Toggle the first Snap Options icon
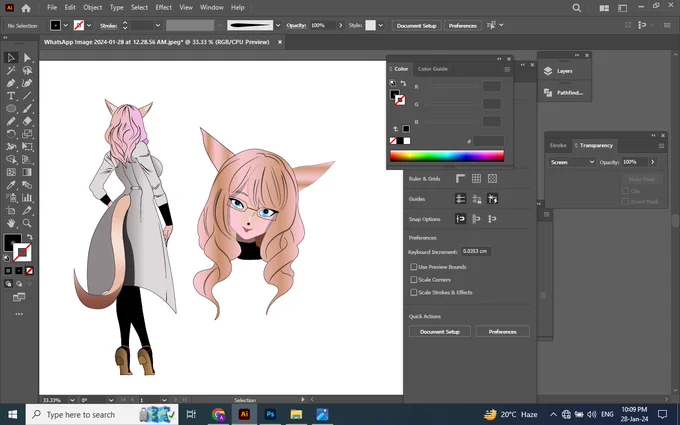 pos(460,219)
